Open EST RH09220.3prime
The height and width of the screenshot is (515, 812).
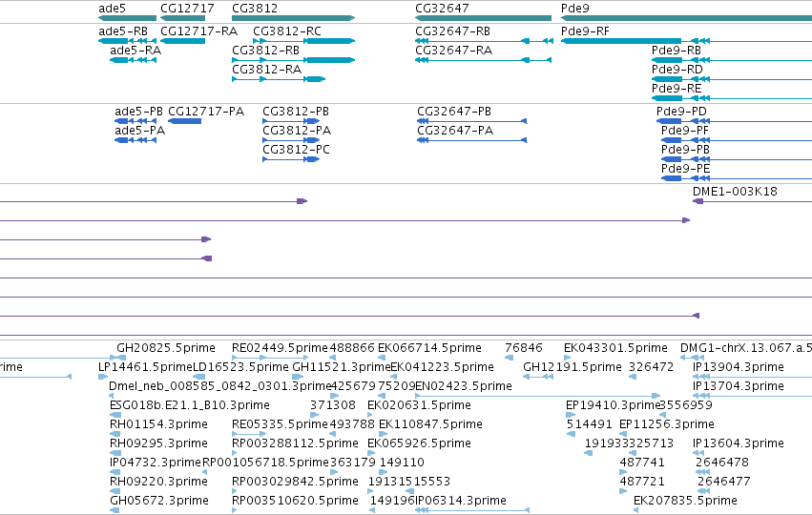click(x=158, y=483)
